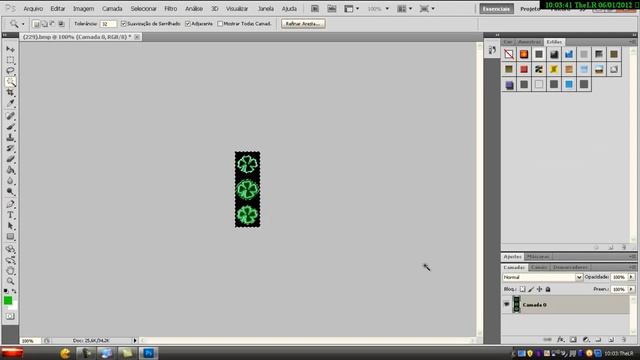This screenshot has width=640, height=360.
Task: Open the Filtro menu
Action: click(x=171, y=9)
